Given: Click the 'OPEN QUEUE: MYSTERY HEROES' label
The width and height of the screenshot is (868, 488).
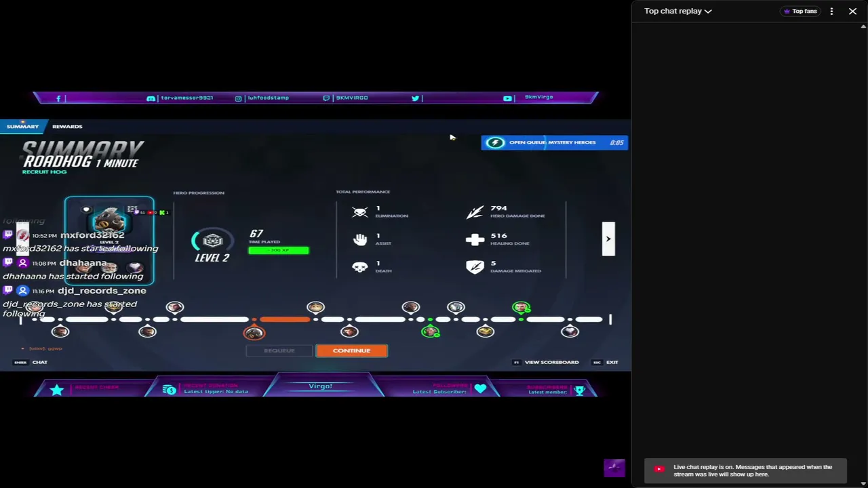Looking at the screenshot, I should [552, 142].
